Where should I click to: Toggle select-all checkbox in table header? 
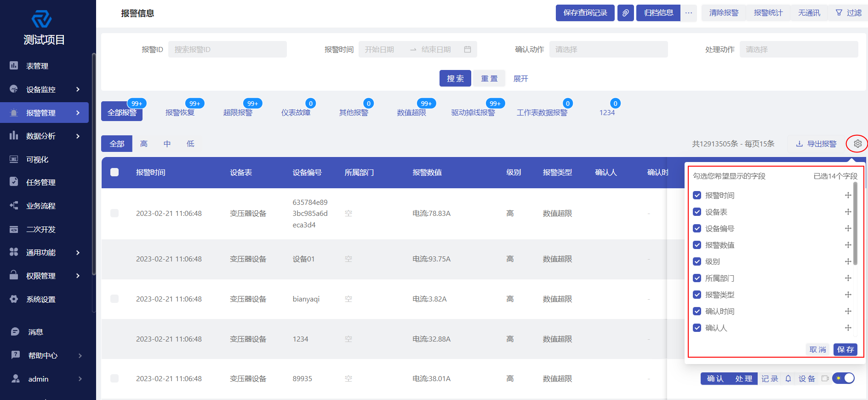[x=114, y=172]
